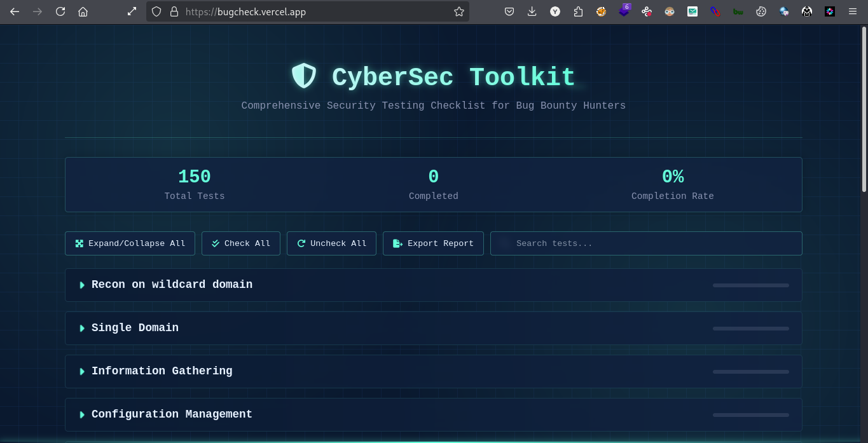Focus the Search tests input field
Viewport: 868px width, 443px height.
click(x=646, y=243)
